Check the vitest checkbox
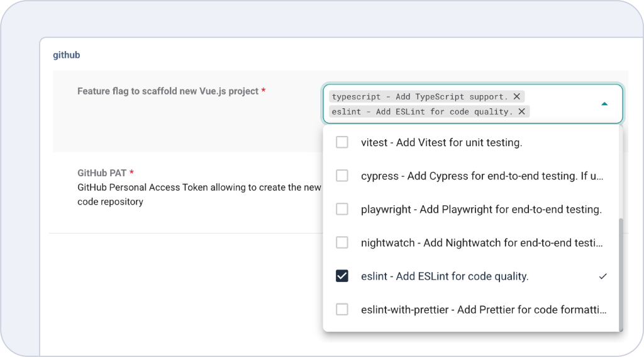This screenshot has width=644, height=357. 341,142
